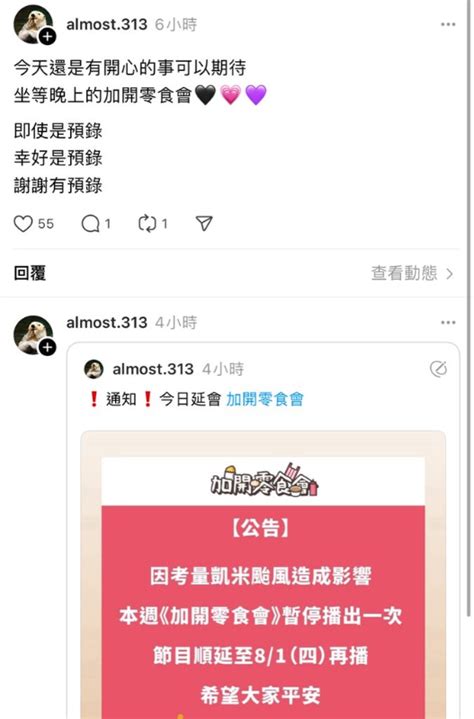Viewport: 474px width, 719px height.
Task: Follow via plus badge on reply avatar
Action: [47, 347]
